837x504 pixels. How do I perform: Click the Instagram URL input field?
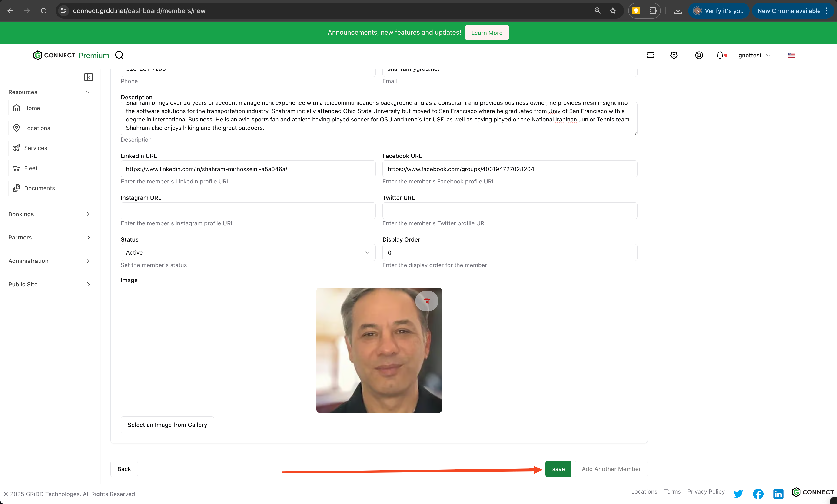pyautogui.click(x=248, y=211)
